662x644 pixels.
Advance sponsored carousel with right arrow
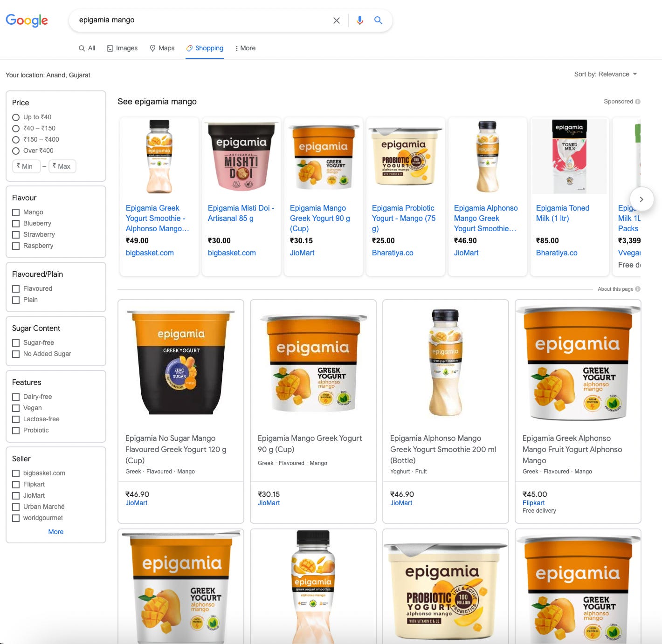(x=641, y=199)
